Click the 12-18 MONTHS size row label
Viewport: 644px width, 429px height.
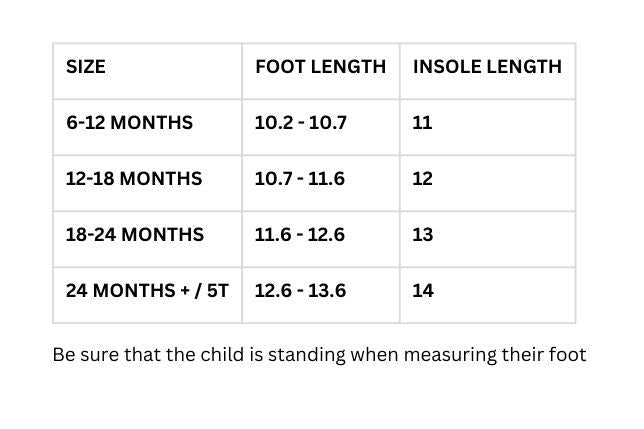coord(133,180)
